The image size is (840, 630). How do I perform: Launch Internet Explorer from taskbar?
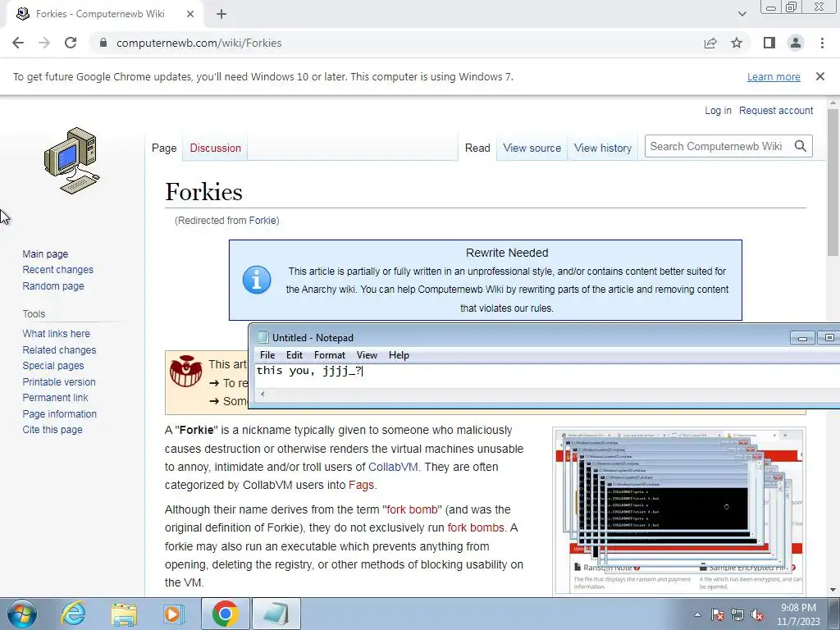tap(73, 614)
